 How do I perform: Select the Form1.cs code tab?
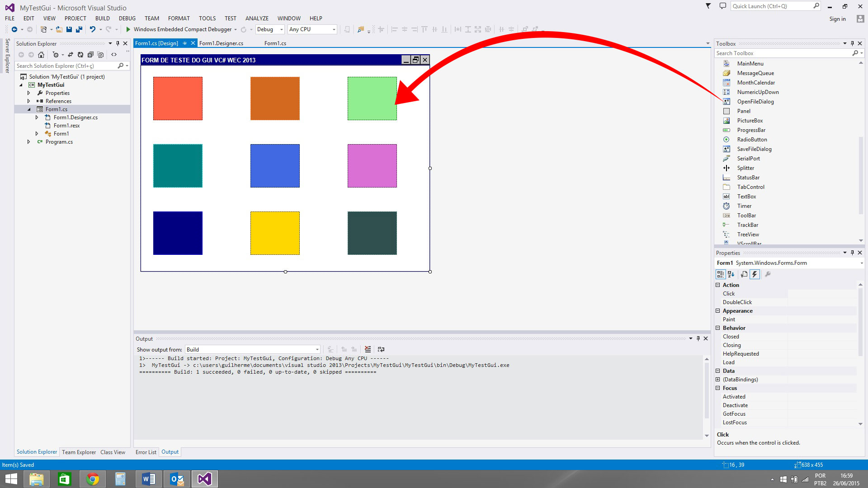coord(275,43)
